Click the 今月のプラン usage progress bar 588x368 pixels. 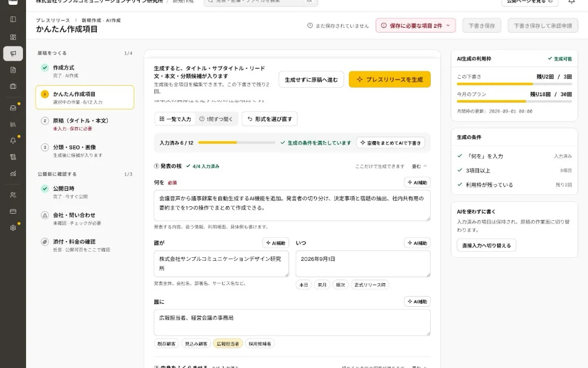click(514, 101)
